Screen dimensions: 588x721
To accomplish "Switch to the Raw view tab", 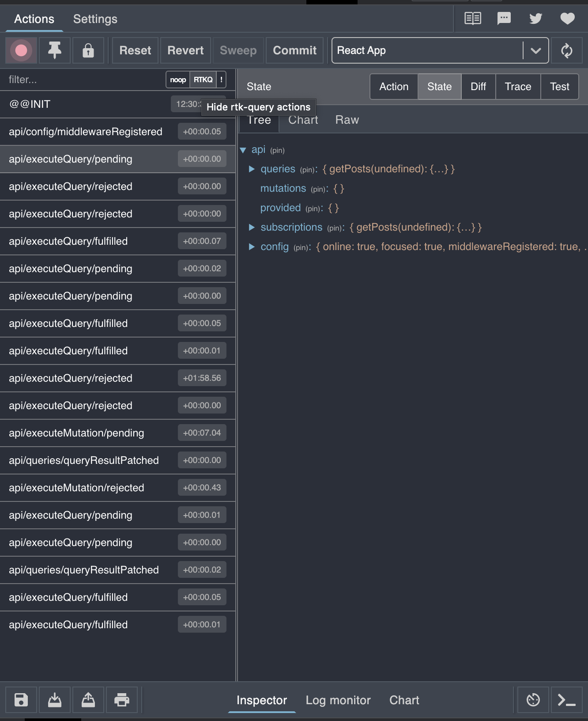I will (347, 120).
